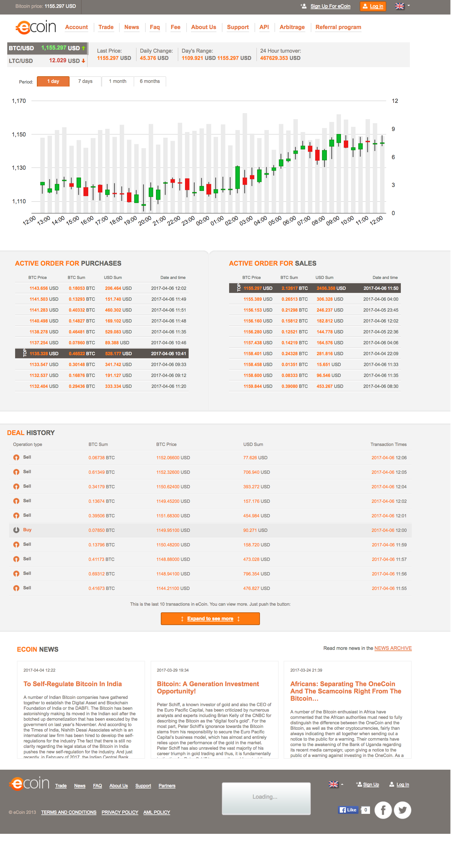This screenshot has height=868, width=451.
Task: Click the footer Partners link
Action: pyautogui.click(x=167, y=785)
